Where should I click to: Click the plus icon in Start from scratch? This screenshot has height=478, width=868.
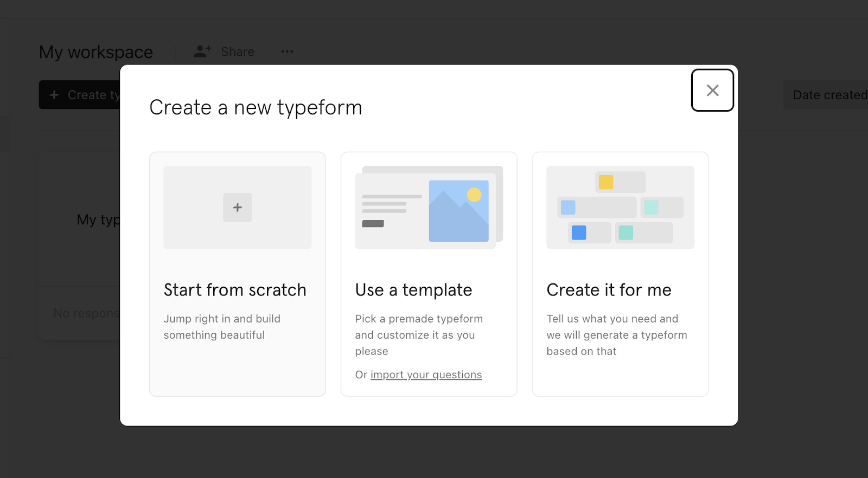[238, 208]
